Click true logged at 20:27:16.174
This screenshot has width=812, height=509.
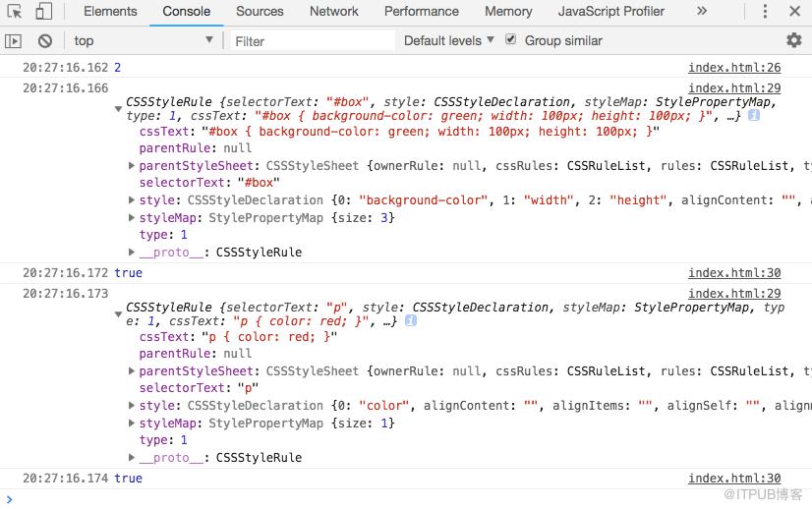tap(129, 479)
